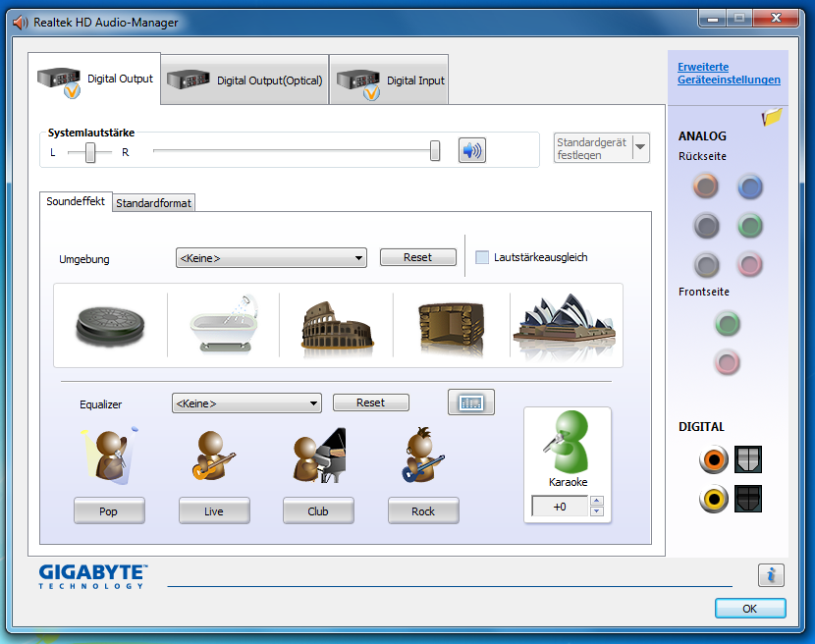Click the black rear analog jack
The width and height of the screenshot is (815, 644).
706,226
